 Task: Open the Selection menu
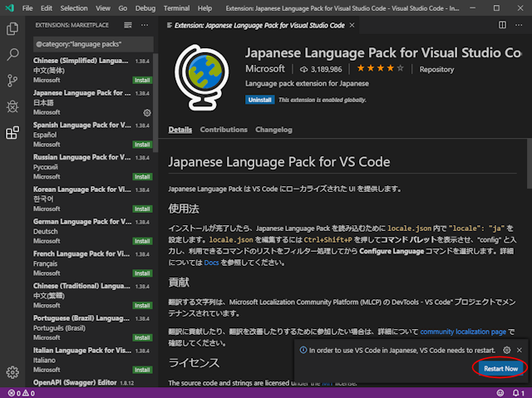74,8
